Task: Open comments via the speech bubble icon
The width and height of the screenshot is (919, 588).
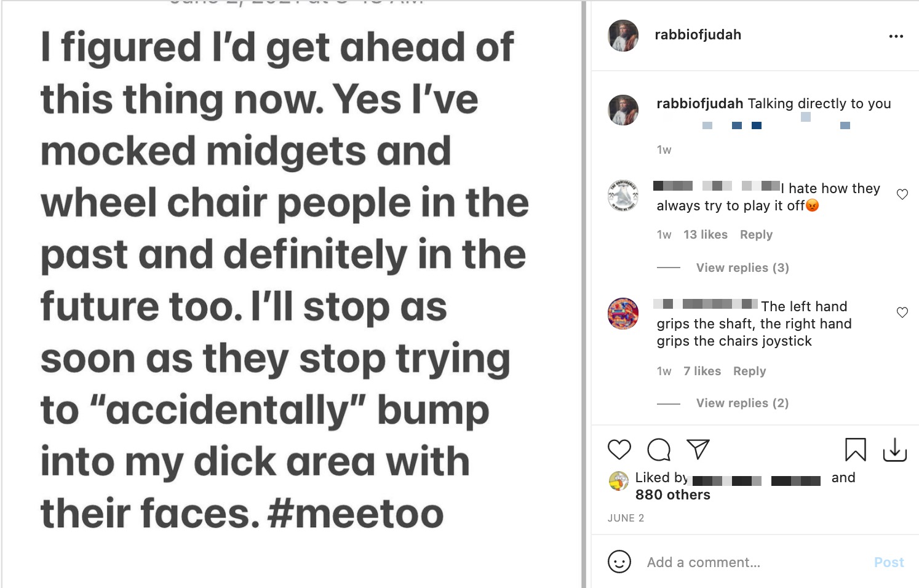Action: (x=659, y=450)
